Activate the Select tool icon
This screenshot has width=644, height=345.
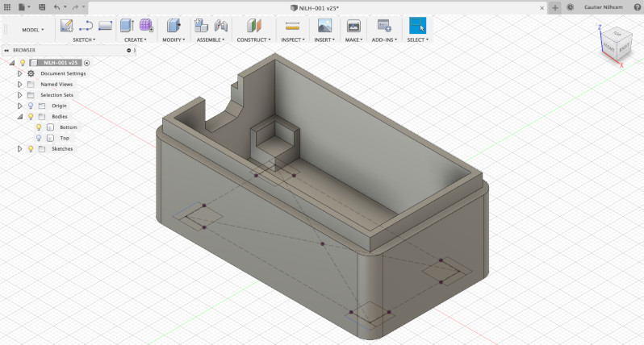click(418, 26)
